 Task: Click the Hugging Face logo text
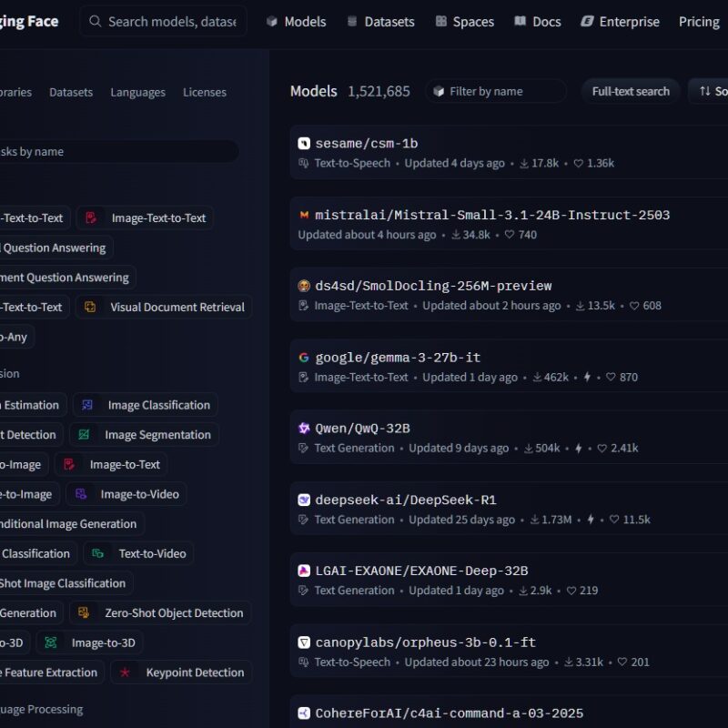coord(29,21)
